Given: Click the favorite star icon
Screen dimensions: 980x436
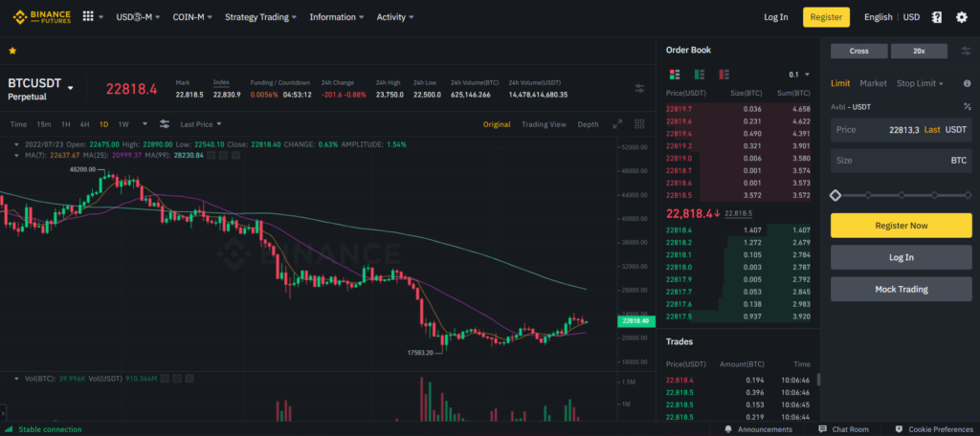Looking at the screenshot, I should click(12, 50).
